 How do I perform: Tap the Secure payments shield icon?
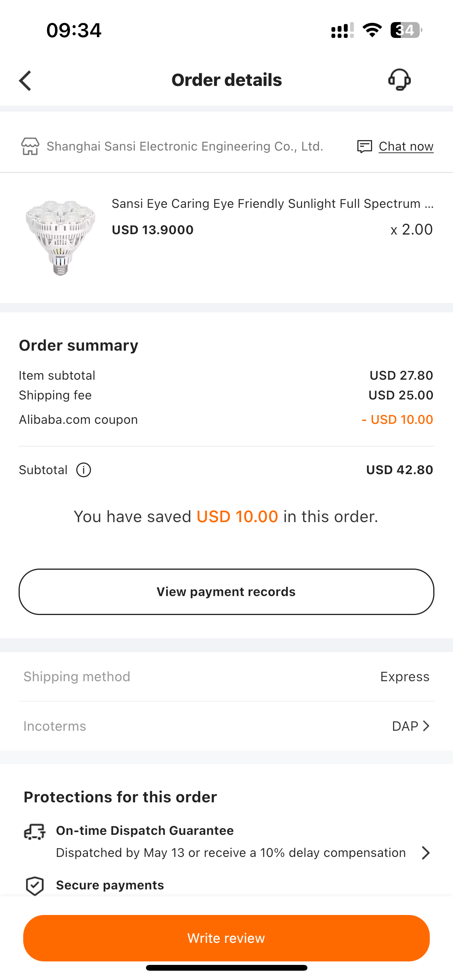[35, 886]
